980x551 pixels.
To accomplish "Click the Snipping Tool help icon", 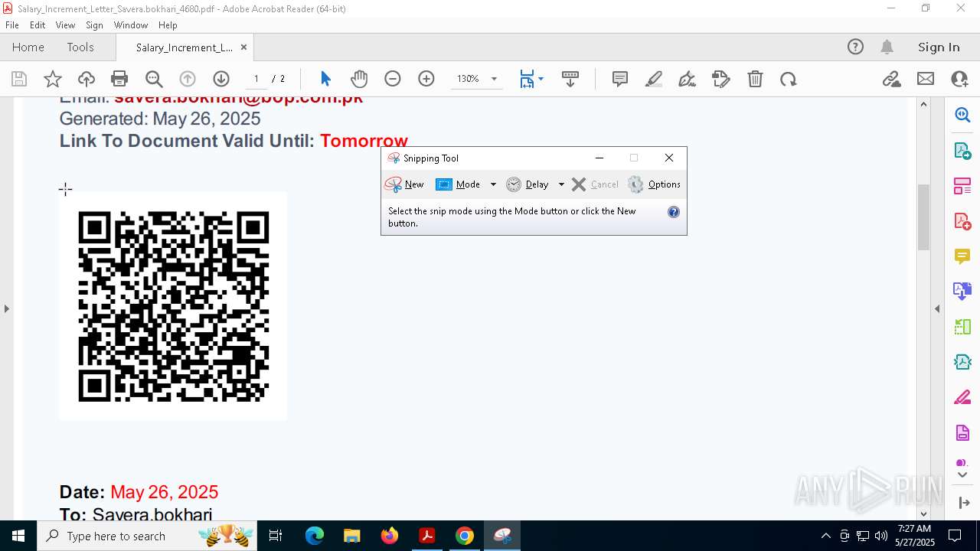I will tap(674, 212).
